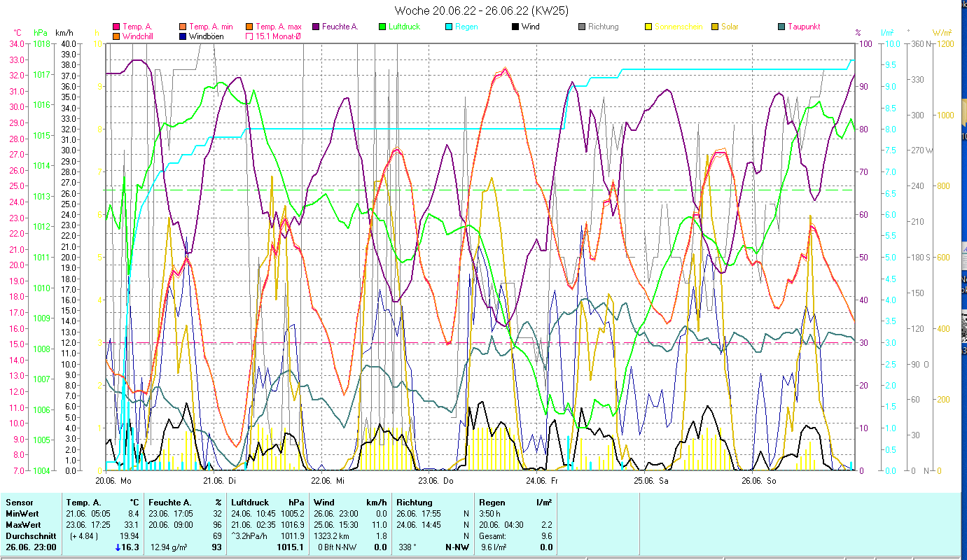The width and height of the screenshot is (967, 560).
Task: Click the current pressure value '1015.1'
Action: (290, 547)
